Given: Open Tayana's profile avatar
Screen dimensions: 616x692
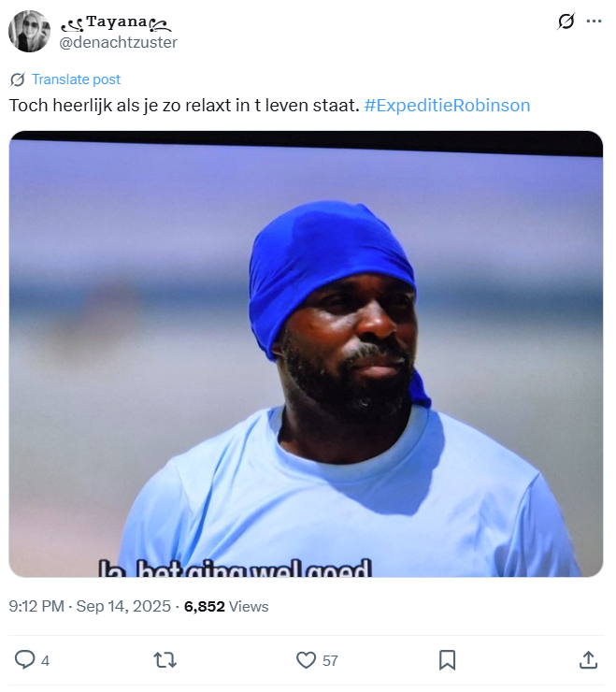Looking at the screenshot, I should click(30, 32).
